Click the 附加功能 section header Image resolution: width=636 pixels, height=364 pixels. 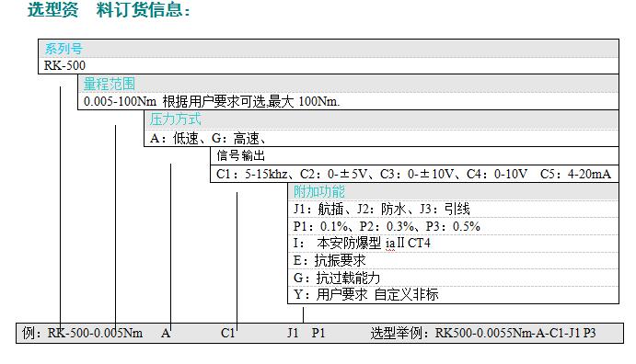coord(319,191)
